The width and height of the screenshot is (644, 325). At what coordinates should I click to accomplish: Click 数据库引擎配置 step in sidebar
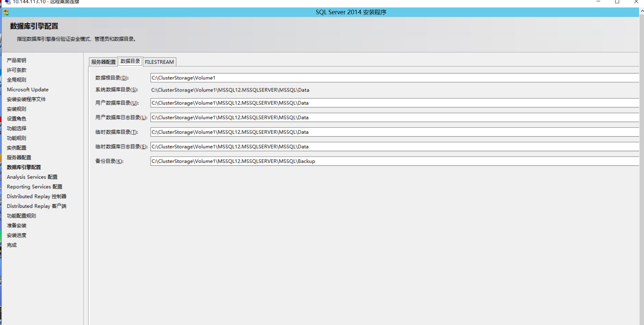pos(24,167)
